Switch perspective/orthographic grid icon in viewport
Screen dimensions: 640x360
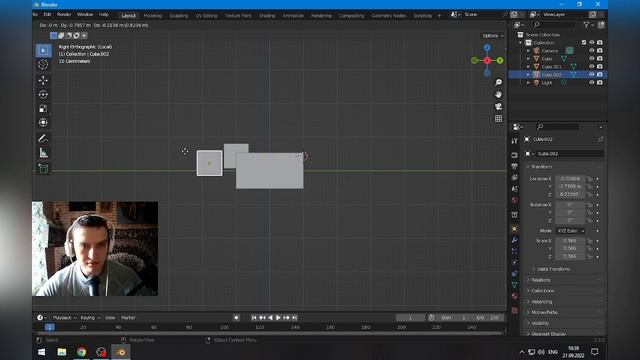coord(498,119)
